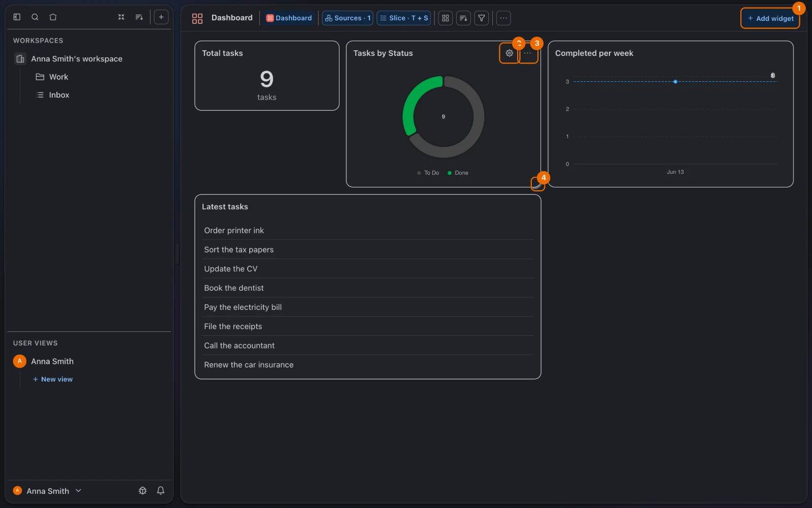Open task 'Renew the car insurance'
This screenshot has height=508, width=812.
pyautogui.click(x=368, y=365)
